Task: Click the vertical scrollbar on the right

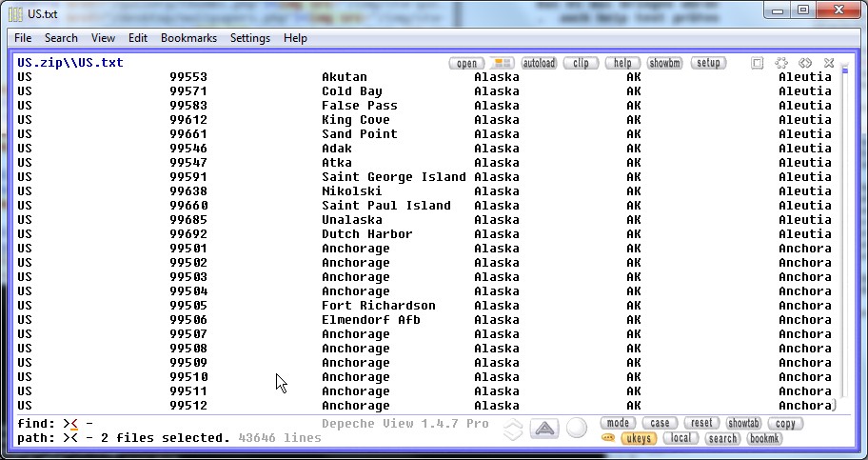Action: pyautogui.click(x=841, y=238)
